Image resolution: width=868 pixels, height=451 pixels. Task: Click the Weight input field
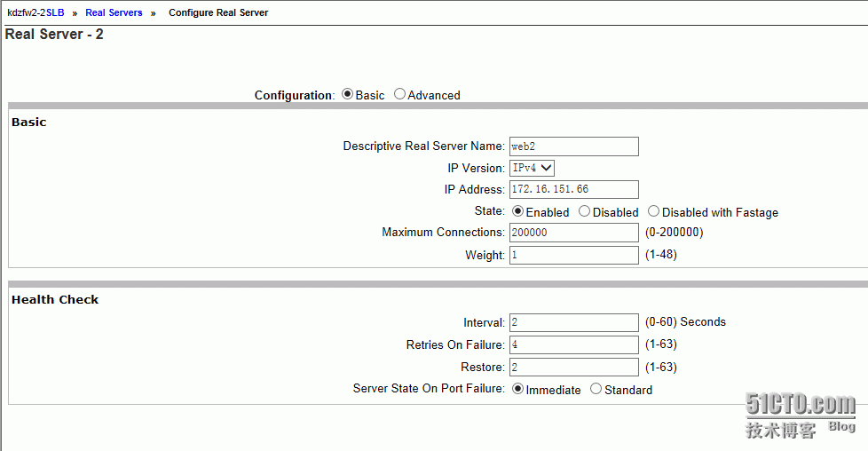pyautogui.click(x=574, y=256)
